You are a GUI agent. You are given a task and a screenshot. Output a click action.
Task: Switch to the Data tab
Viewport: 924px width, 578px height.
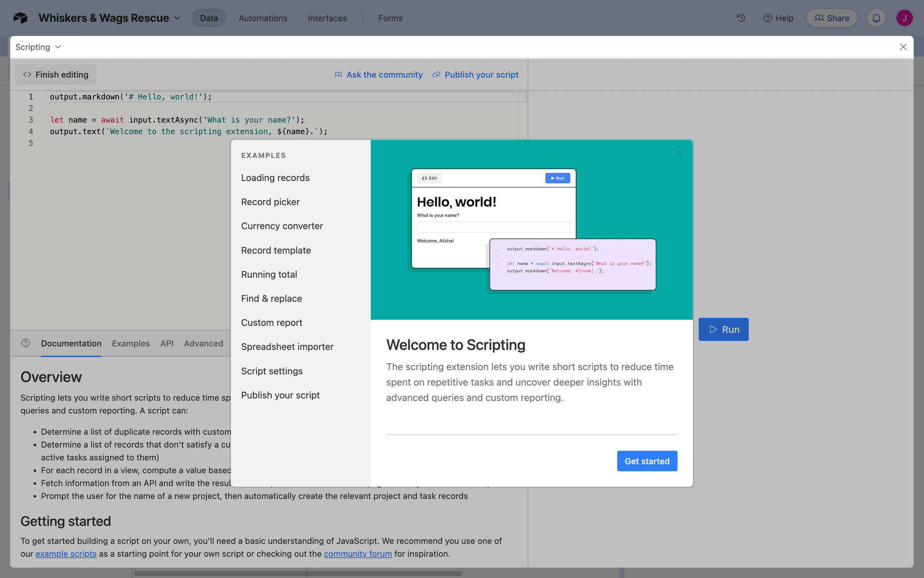209,18
